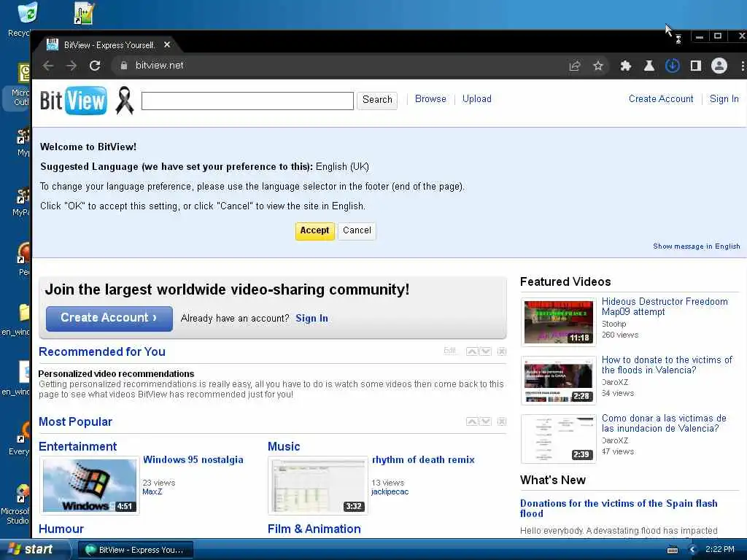The image size is (747, 560).
Task: Click Sign In in the header
Action: coord(724,98)
